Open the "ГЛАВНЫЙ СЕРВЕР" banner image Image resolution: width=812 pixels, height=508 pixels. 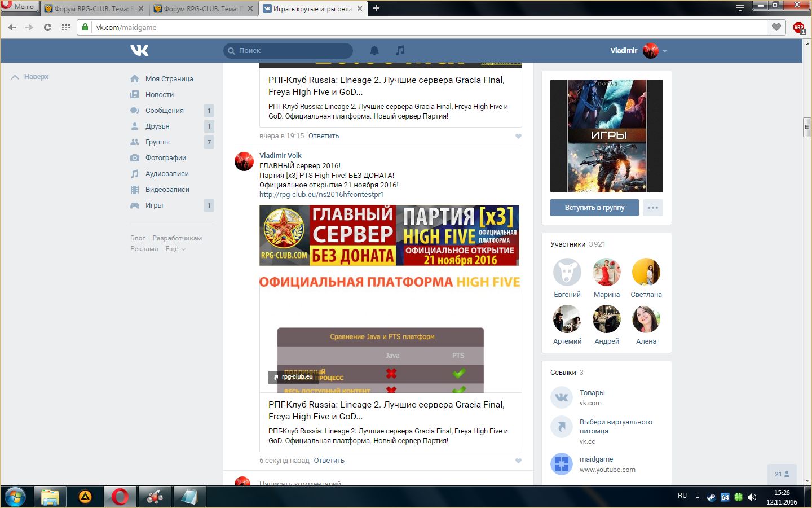[389, 235]
